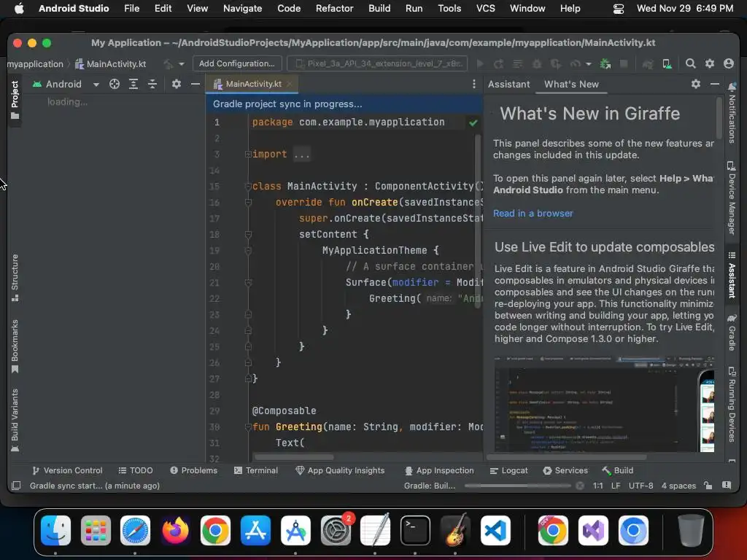747x560 pixels.
Task: Open VCS menu
Action: [x=485, y=8]
